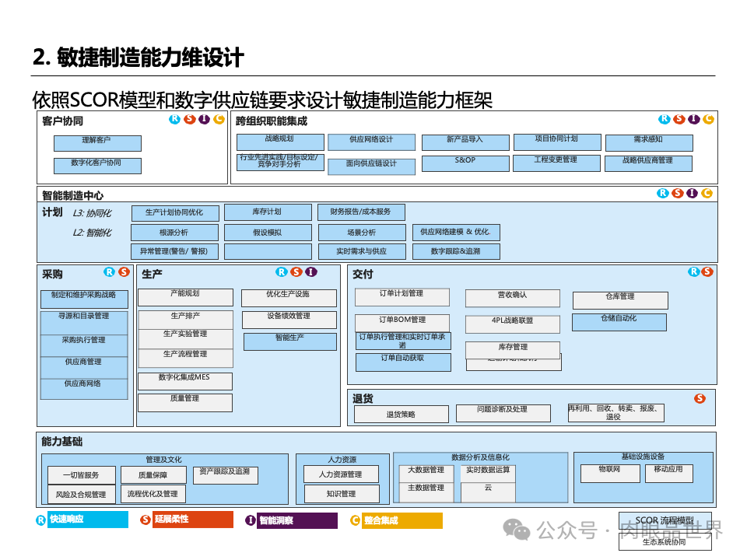Click the C badge in 客户协同 header
This screenshot has height=560, width=747.
[x=219, y=119]
